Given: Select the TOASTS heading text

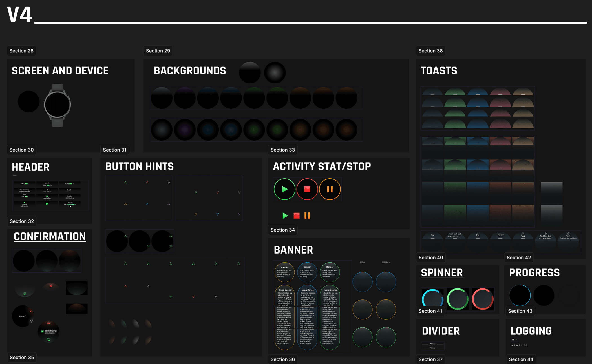Looking at the screenshot, I should pyautogui.click(x=439, y=71).
